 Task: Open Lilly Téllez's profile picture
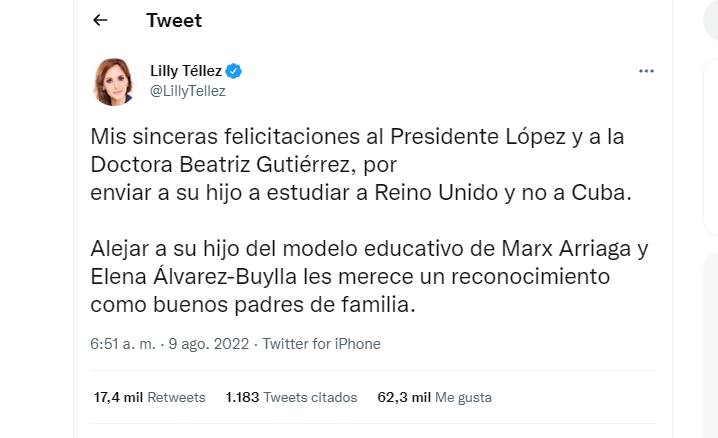coord(113,81)
